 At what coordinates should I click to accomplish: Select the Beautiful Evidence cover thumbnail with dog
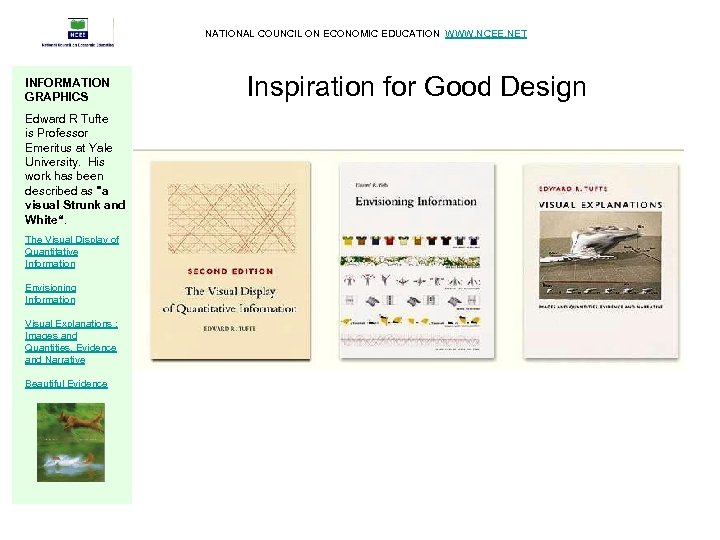(71, 442)
